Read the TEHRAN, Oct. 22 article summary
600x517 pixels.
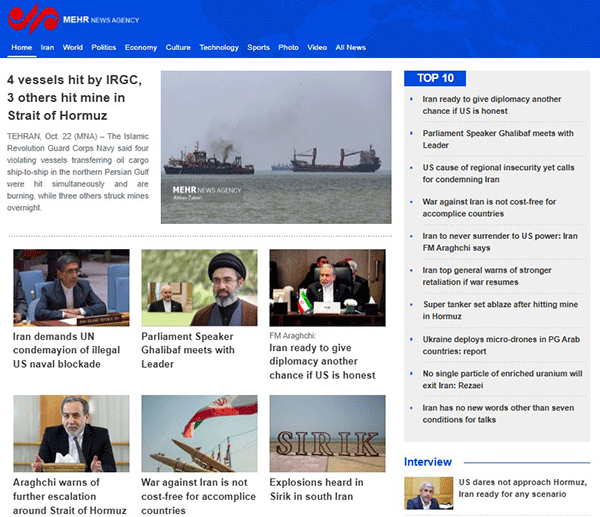78,172
